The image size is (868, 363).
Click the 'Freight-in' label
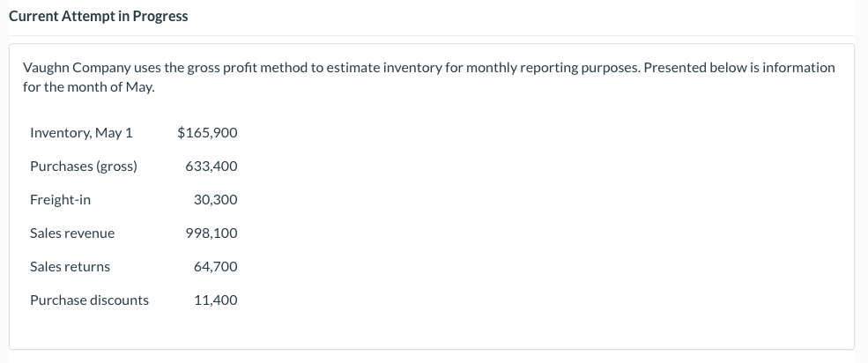point(60,200)
